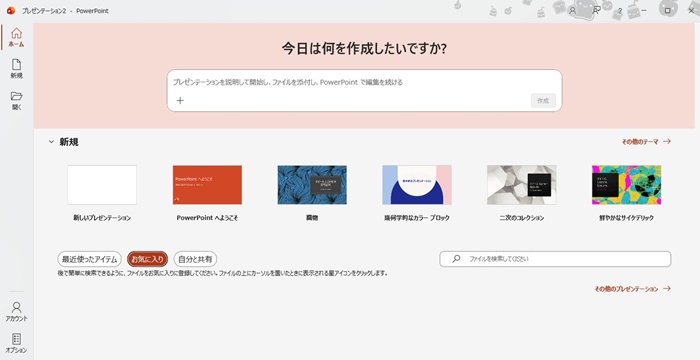
Task: Open その他のプレゼンテーション link
Action: (632, 289)
